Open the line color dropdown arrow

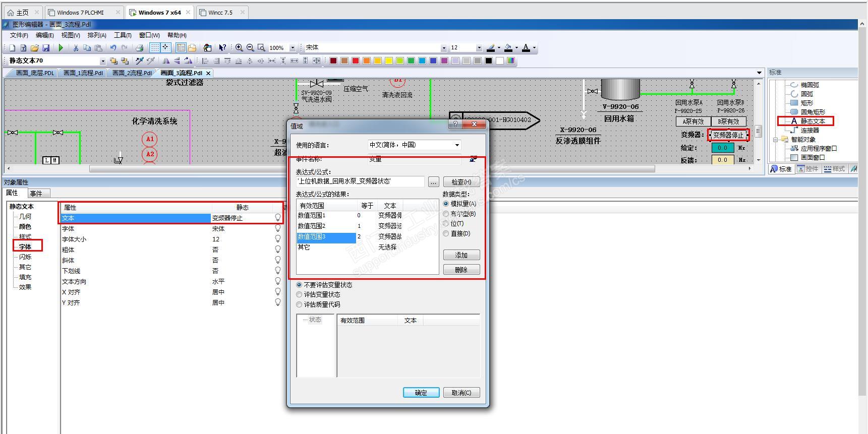(x=499, y=48)
